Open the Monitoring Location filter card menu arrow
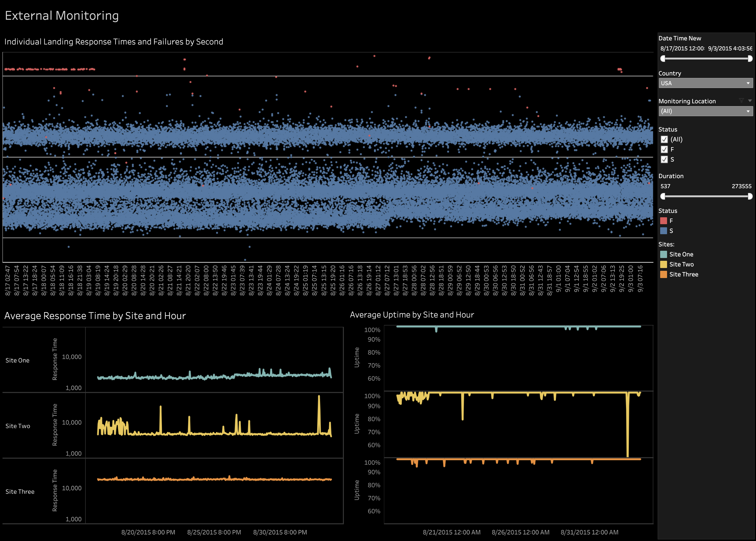756x541 pixels. tap(750, 100)
